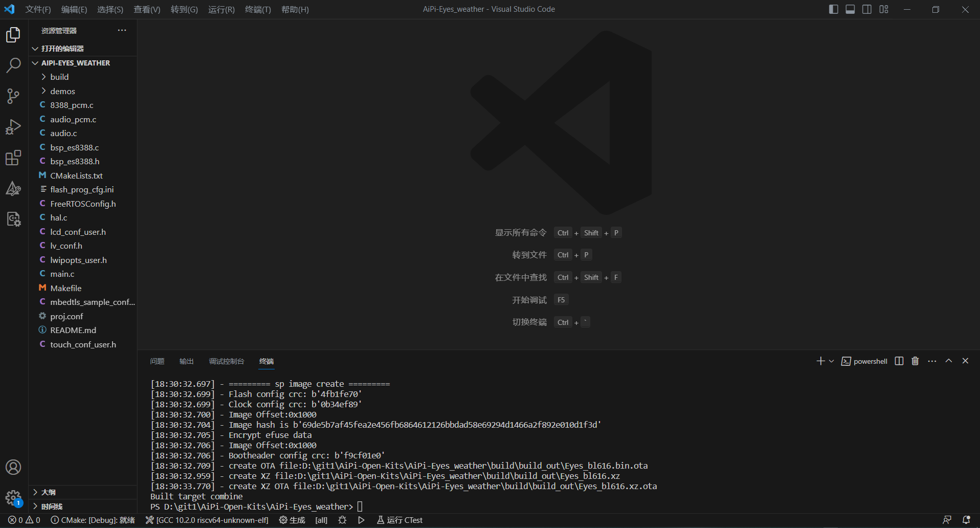980x528 pixels.
Task: Close the terminal panel
Action: pos(966,361)
